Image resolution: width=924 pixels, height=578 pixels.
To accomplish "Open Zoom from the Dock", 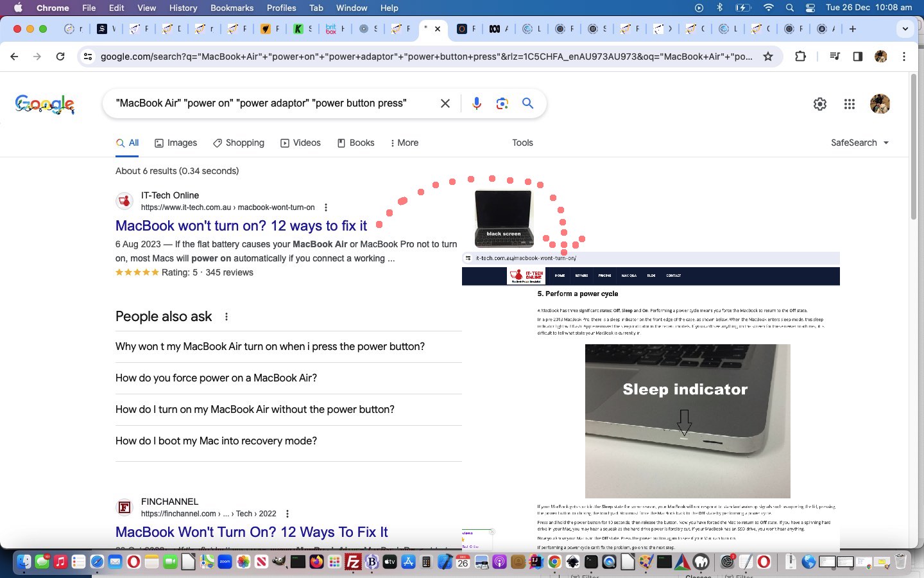I will [225, 562].
